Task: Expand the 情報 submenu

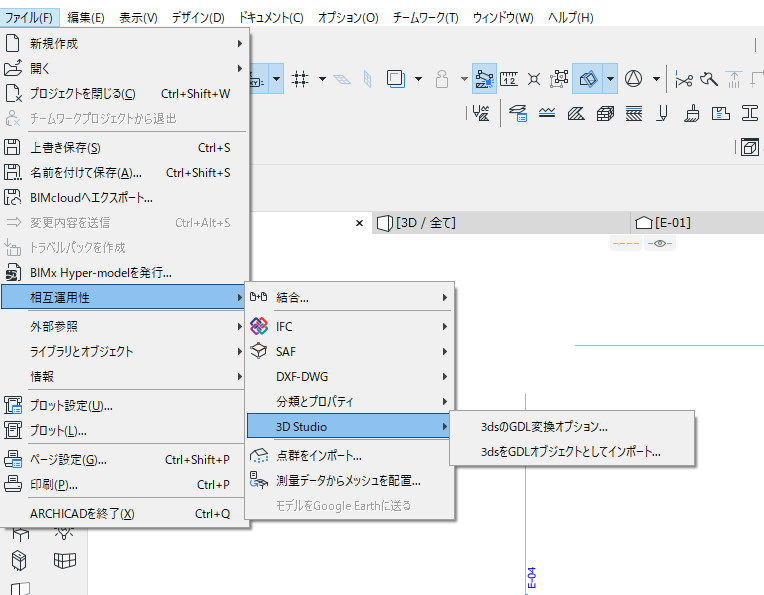Action: (124, 376)
